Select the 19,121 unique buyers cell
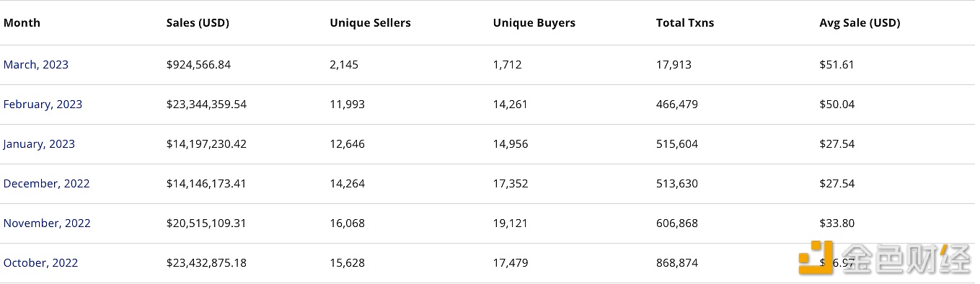The width and height of the screenshot is (980, 284). point(511,223)
